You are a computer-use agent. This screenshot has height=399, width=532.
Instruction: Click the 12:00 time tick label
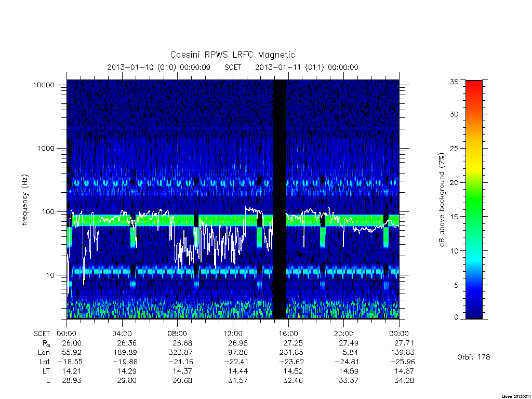tap(233, 334)
